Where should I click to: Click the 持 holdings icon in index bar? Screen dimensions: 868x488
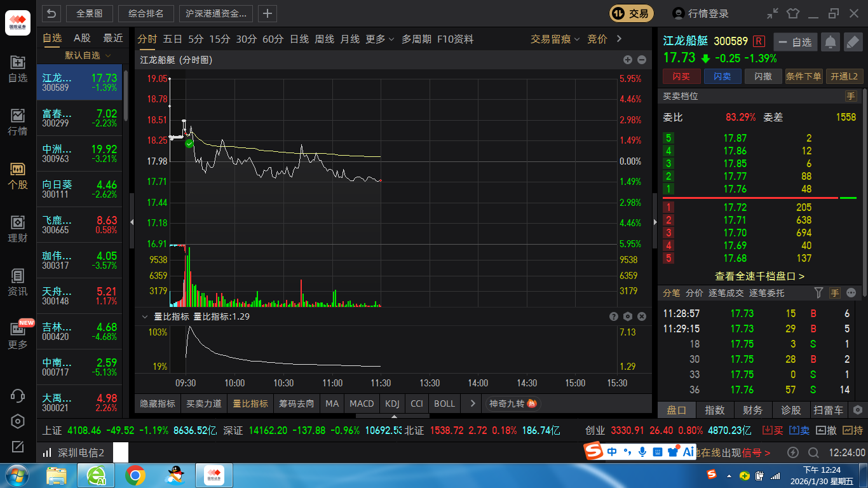853,430
